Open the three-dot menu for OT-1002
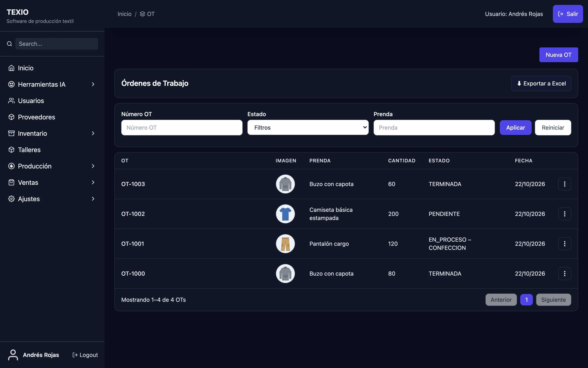Image resolution: width=588 pixels, height=368 pixels. point(565,214)
